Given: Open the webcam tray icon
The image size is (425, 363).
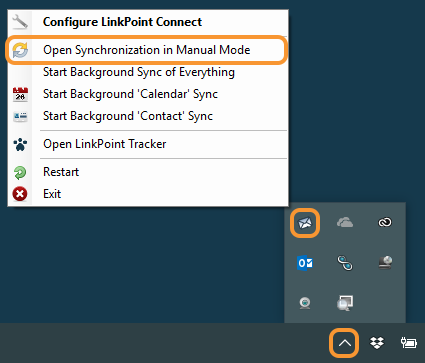Looking at the screenshot, I should (x=305, y=303).
